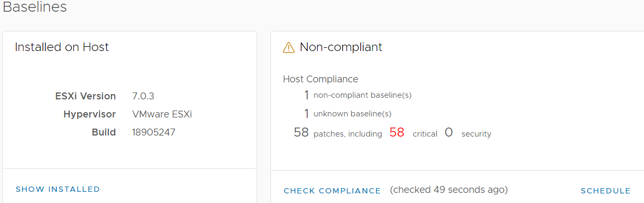Click the 58 patches count
This screenshot has height=203, width=644.
click(x=301, y=133)
